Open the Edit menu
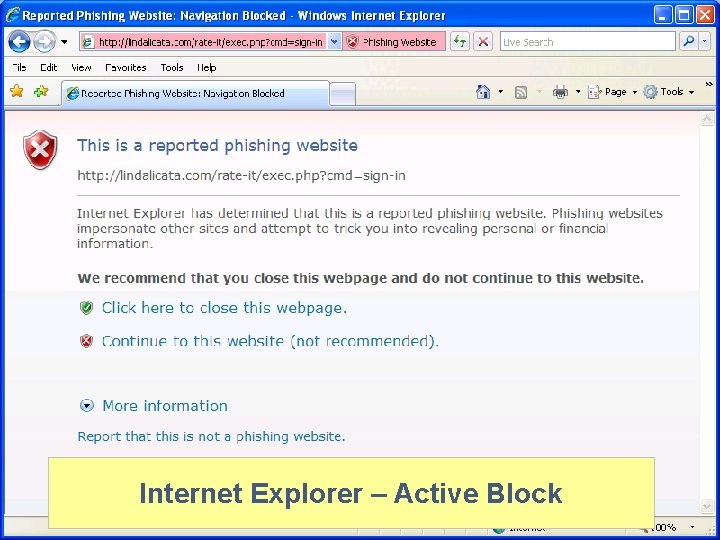This screenshot has height=540, width=720. tap(49, 68)
